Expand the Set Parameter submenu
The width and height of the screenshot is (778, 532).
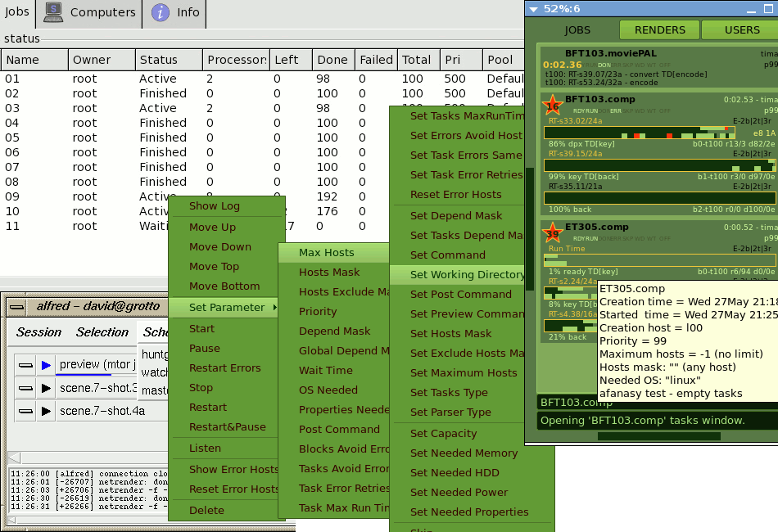[x=227, y=308]
